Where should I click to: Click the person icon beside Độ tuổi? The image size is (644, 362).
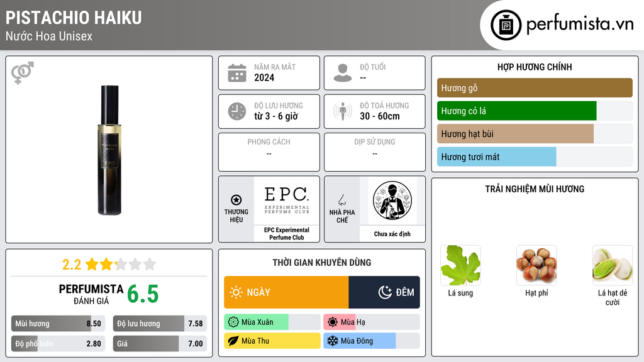coord(343,73)
